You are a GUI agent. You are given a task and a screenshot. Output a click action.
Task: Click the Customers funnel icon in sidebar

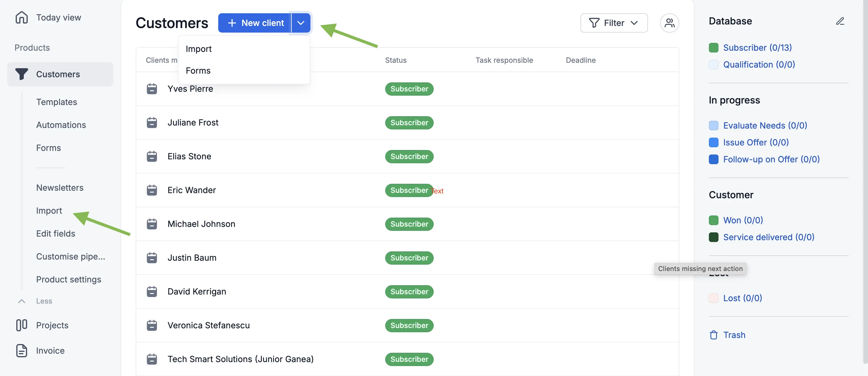click(x=22, y=74)
